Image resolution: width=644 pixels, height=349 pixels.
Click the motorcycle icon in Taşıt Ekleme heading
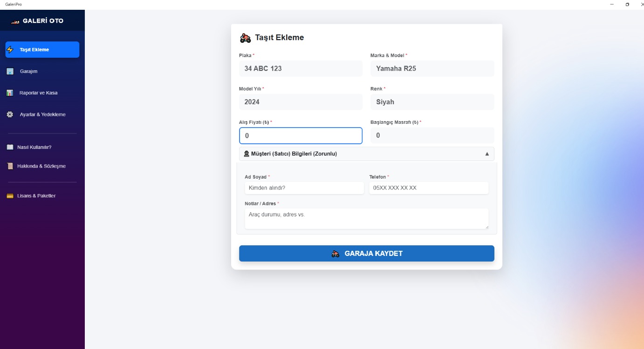(245, 38)
